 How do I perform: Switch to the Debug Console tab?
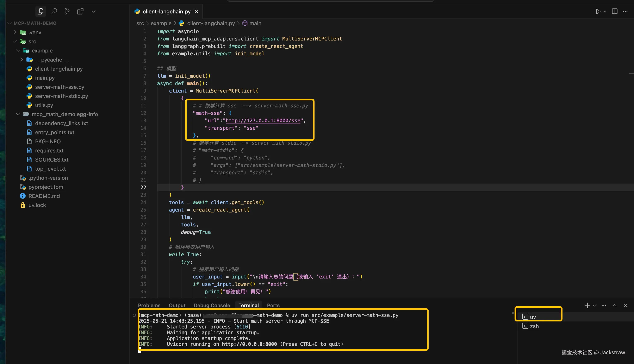[x=211, y=305]
